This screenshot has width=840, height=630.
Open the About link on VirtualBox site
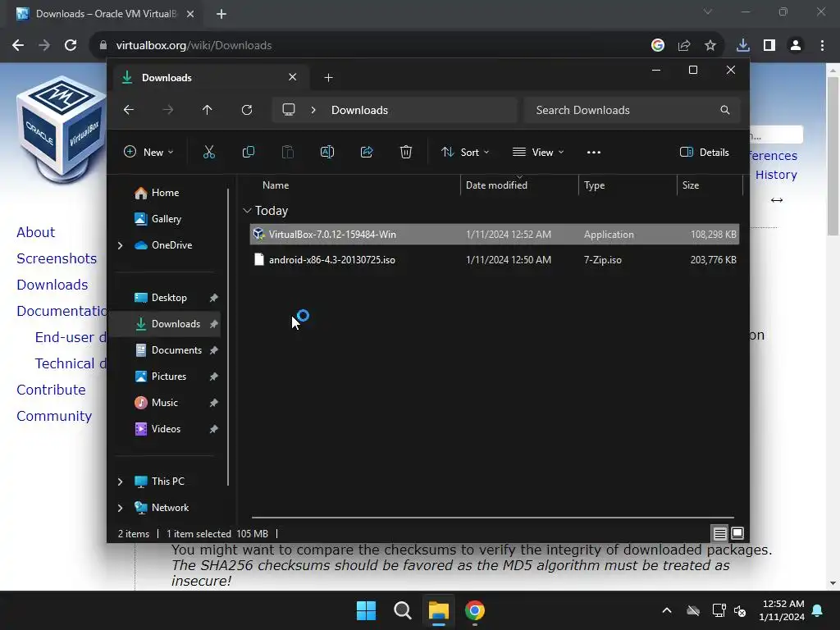35,232
